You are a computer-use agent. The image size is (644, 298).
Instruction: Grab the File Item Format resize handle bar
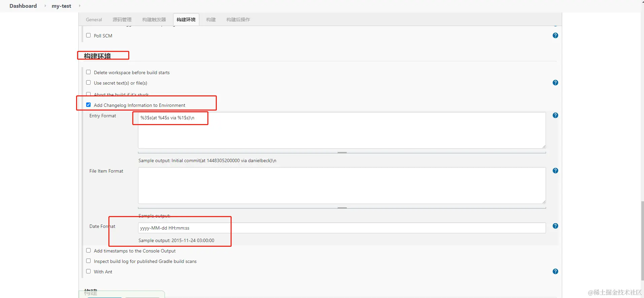coord(342,208)
